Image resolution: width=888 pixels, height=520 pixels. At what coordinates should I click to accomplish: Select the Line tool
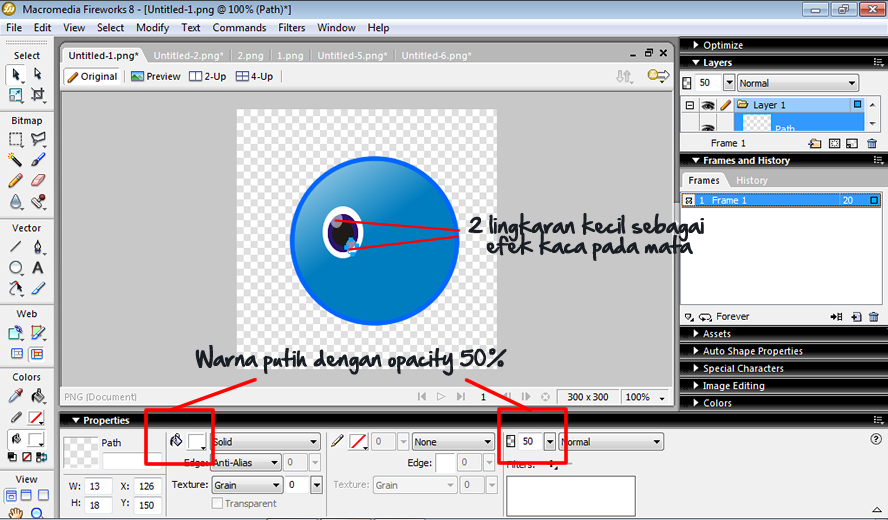[16, 247]
